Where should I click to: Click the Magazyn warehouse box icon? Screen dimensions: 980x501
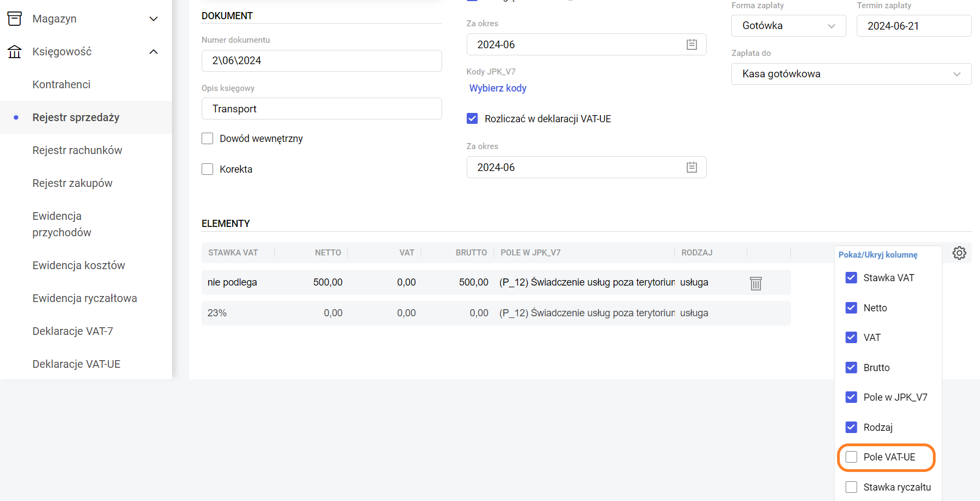click(x=15, y=19)
